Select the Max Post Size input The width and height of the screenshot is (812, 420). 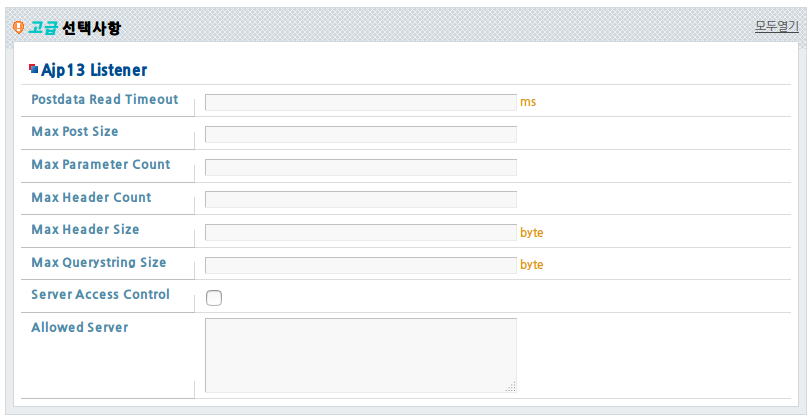tap(361, 134)
